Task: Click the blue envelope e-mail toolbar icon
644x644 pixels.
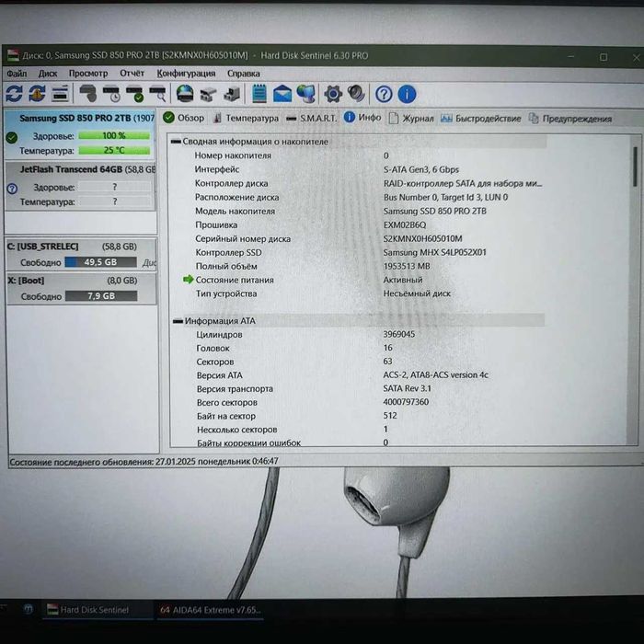Action: click(x=282, y=94)
